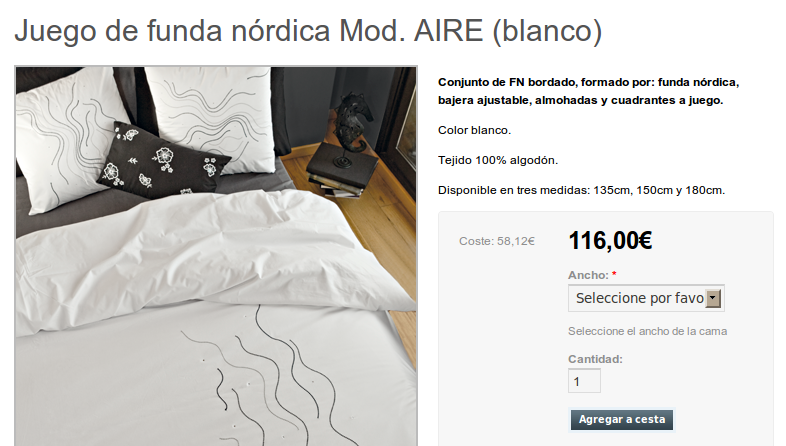This screenshot has width=786, height=446.
Task: Click the 'Ancho:' field label
Action: [x=588, y=275]
